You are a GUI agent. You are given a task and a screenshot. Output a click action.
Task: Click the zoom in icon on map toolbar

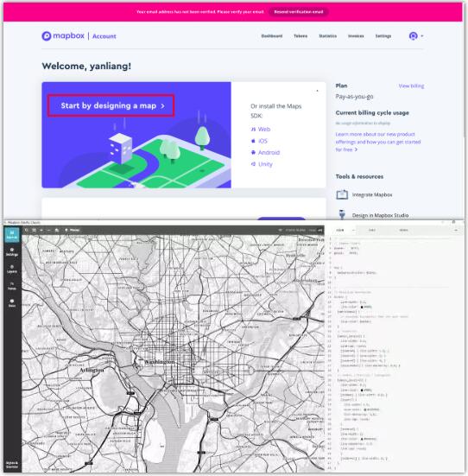41,230
